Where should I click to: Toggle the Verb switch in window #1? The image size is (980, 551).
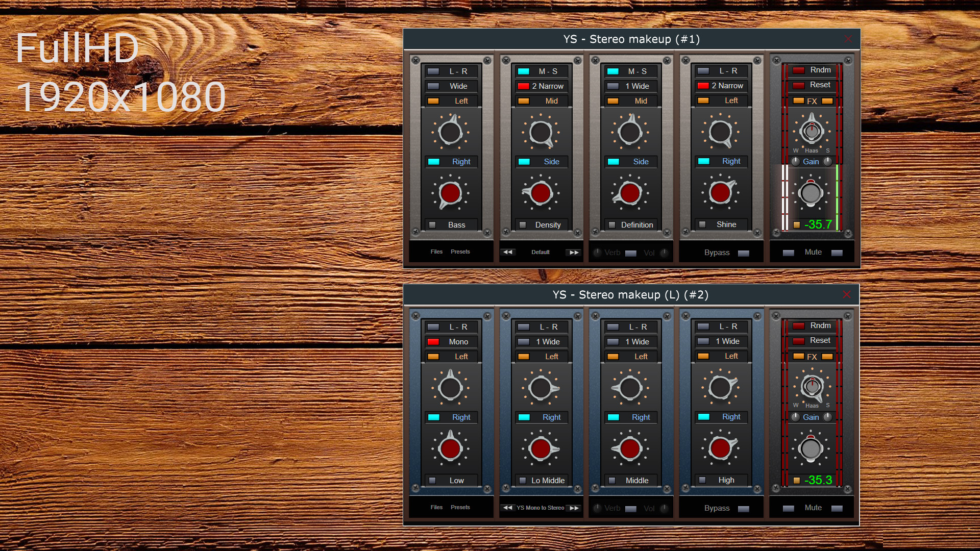click(x=631, y=253)
